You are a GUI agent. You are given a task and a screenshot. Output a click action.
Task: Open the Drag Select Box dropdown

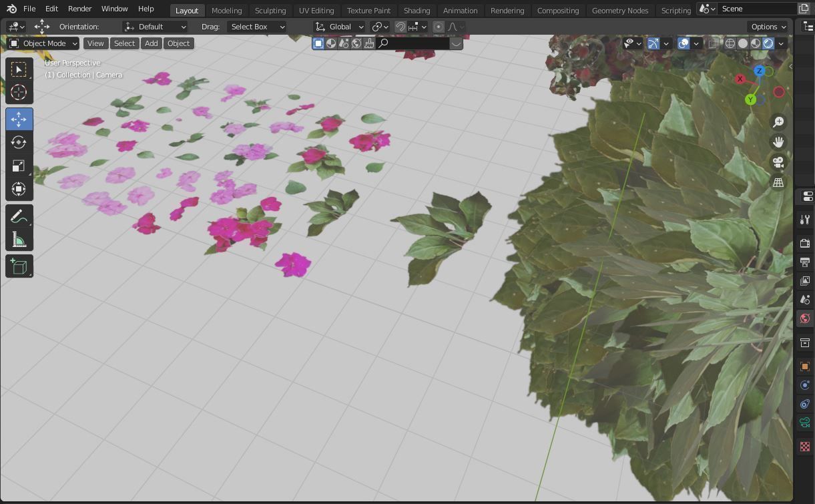(x=257, y=27)
